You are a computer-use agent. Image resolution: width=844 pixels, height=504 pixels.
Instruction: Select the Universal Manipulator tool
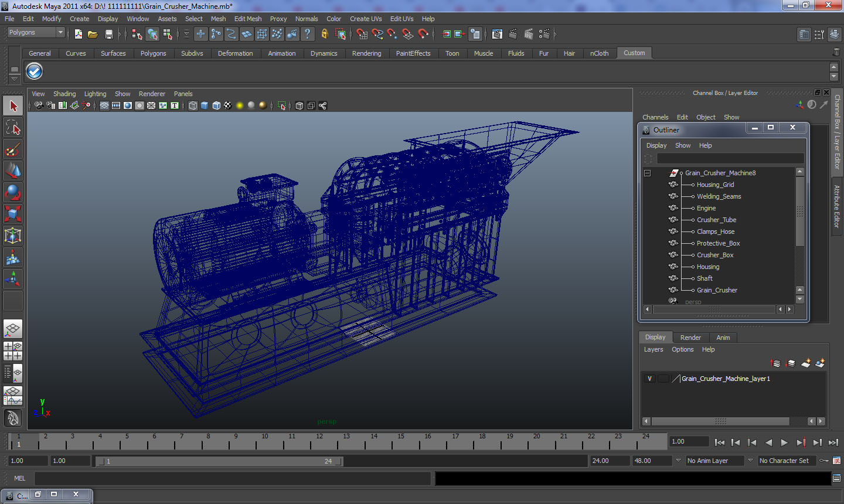pos(13,236)
